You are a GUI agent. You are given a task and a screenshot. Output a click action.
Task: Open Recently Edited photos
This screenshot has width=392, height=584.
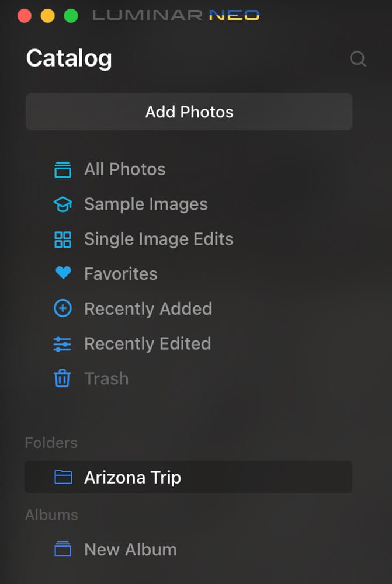(148, 344)
